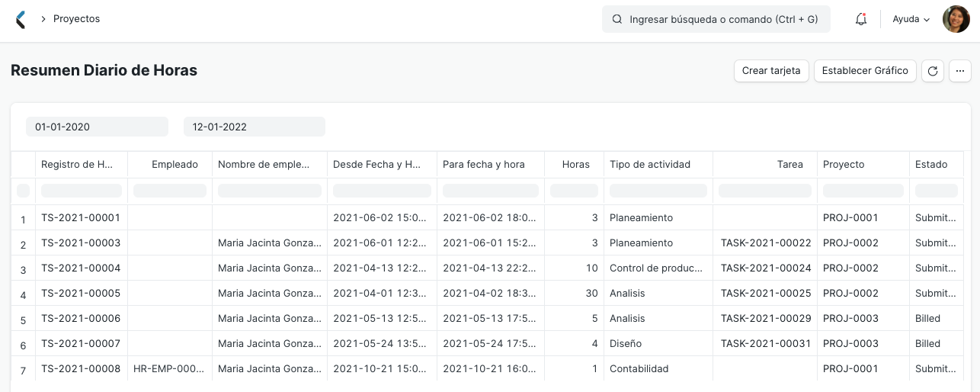Open the app home logo
The height and width of the screenshot is (392, 980).
coord(21,19)
